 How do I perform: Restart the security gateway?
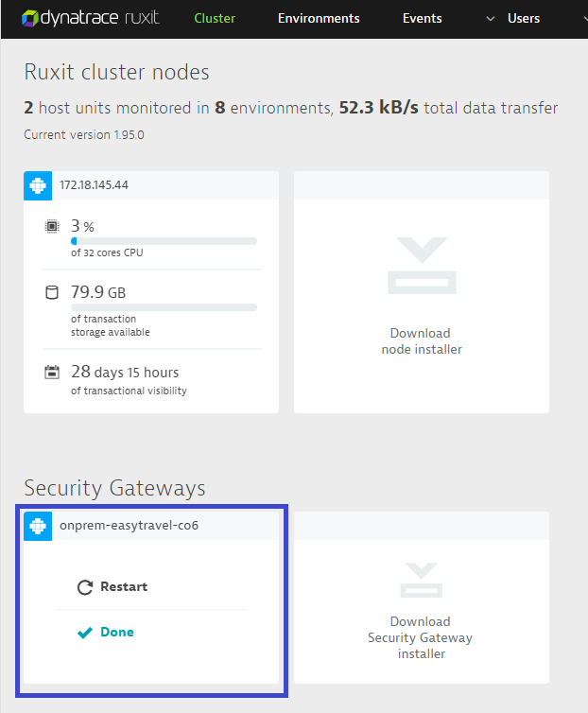click(124, 586)
